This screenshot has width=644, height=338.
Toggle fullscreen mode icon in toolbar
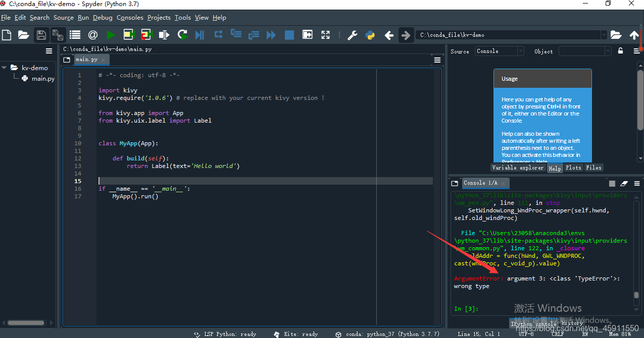tap(325, 35)
